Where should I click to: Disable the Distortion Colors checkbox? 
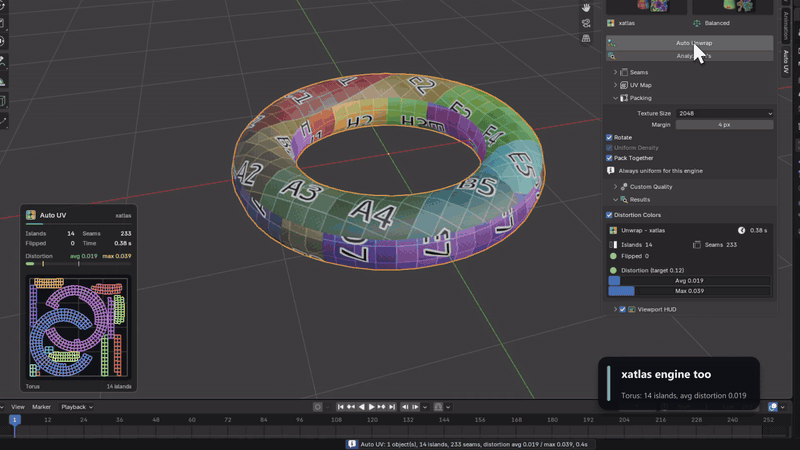click(609, 215)
